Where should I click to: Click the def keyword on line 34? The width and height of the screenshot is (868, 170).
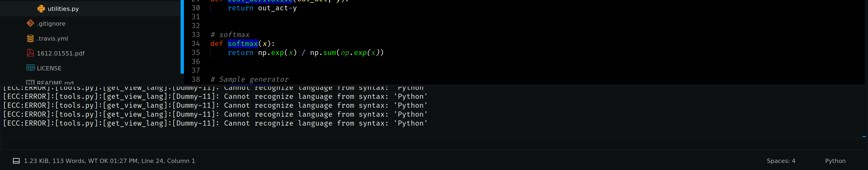coord(217,44)
